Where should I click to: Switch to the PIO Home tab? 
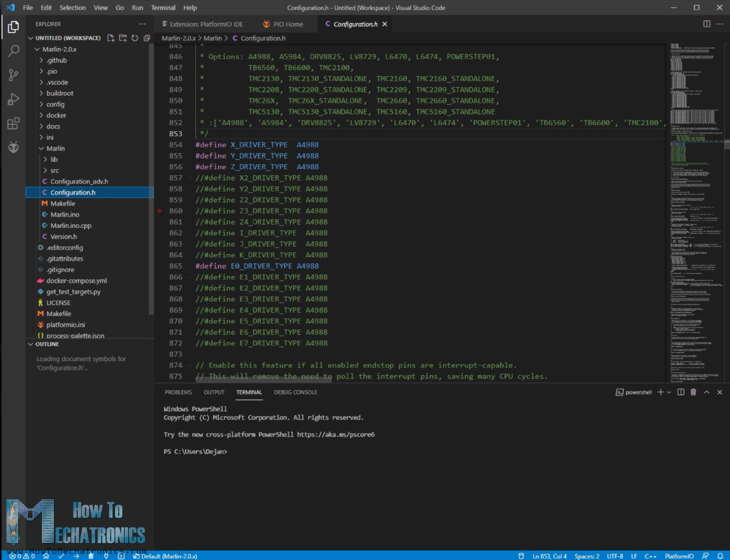click(x=285, y=24)
